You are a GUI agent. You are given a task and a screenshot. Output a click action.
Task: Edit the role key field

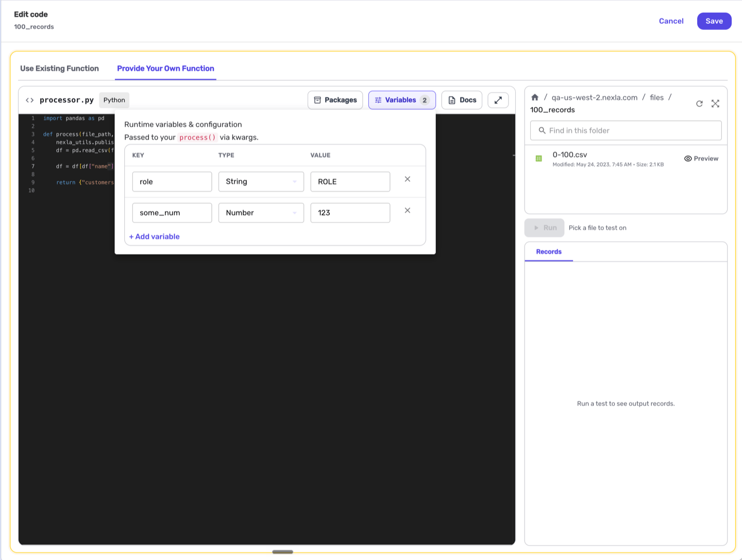click(172, 182)
